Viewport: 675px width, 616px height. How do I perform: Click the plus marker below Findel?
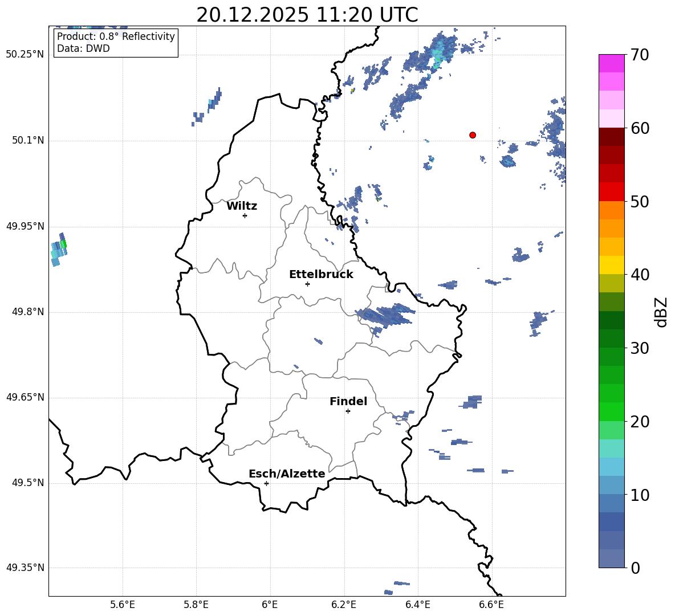(348, 411)
